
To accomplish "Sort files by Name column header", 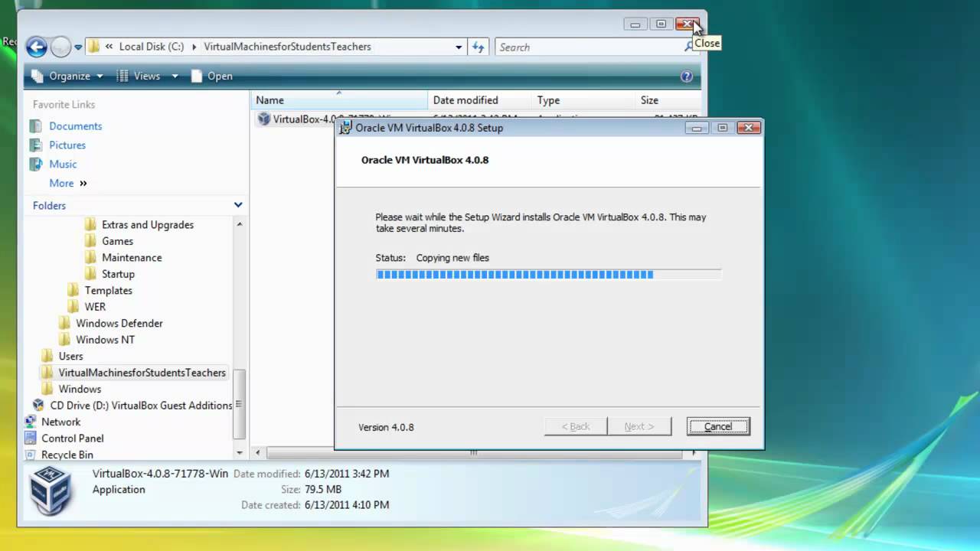I will pyautogui.click(x=338, y=100).
